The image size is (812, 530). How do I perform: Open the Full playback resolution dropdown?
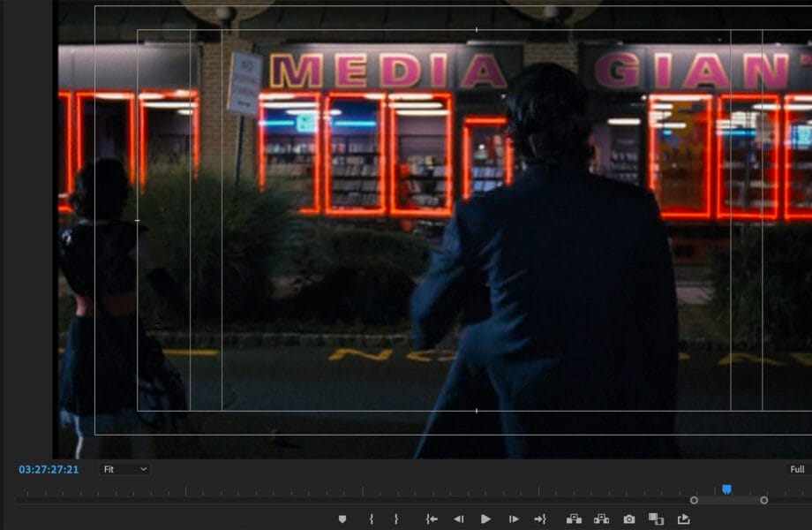pyautogui.click(x=799, y=469)
